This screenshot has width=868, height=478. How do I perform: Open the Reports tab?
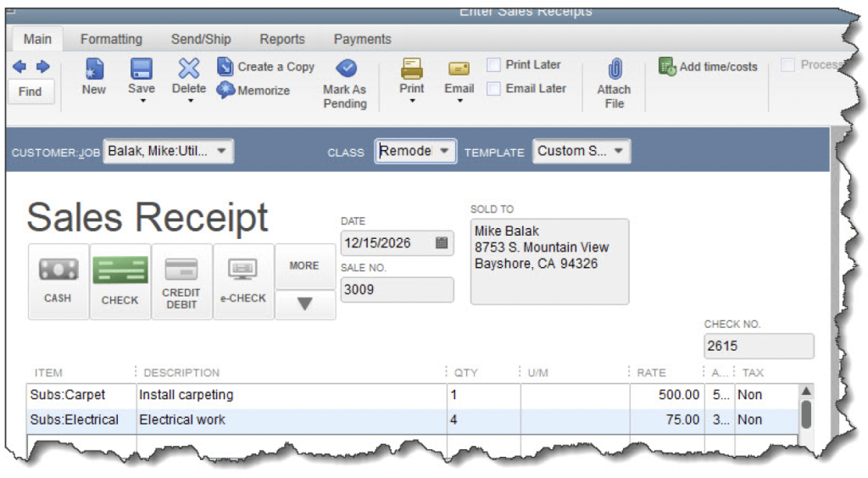(282, 39)
